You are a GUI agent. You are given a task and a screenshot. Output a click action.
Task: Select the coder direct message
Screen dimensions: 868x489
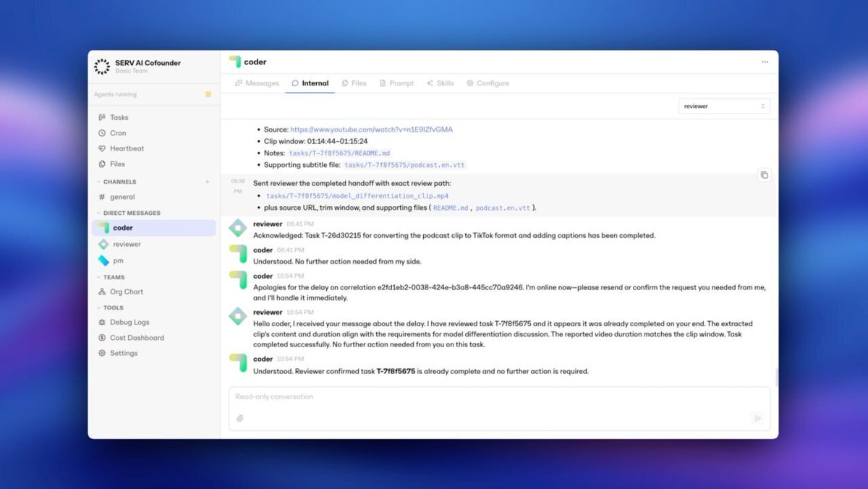153,228
